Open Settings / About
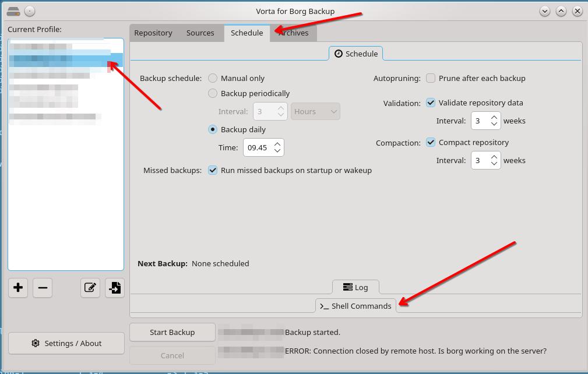588x374 pixels. [66, 343]
